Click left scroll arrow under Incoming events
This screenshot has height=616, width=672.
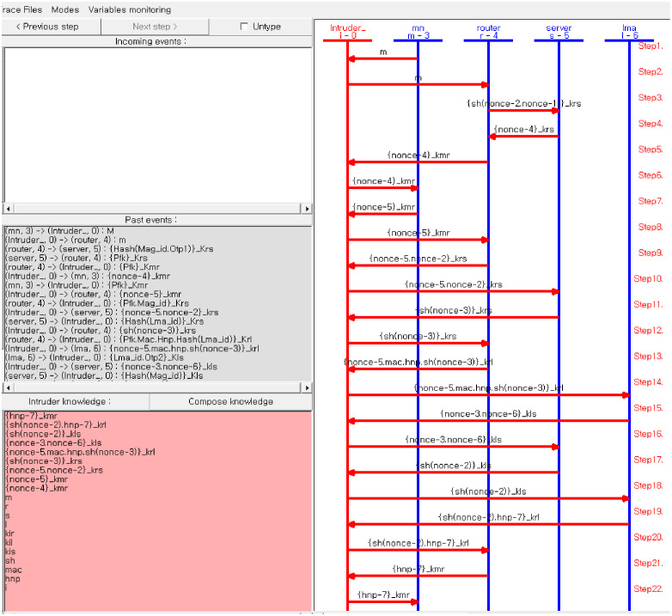(x=7, y=209)
